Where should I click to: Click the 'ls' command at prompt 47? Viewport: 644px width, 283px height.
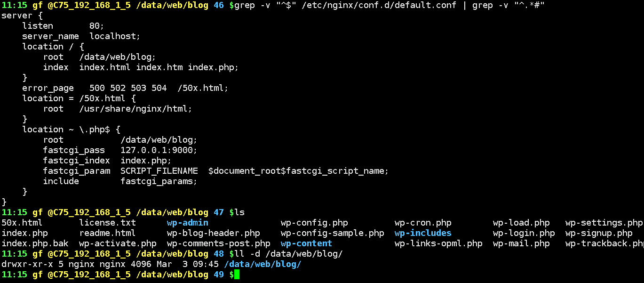point(239,212)
